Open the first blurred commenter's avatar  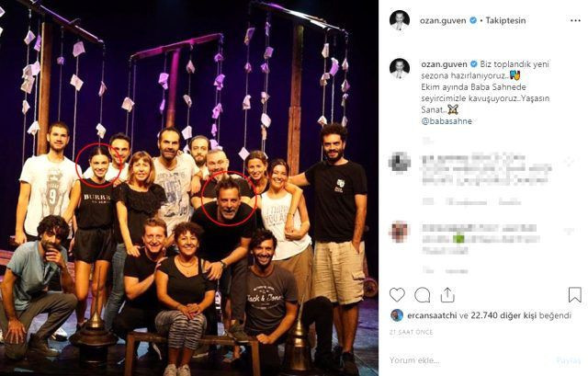(x=399, y=162)
